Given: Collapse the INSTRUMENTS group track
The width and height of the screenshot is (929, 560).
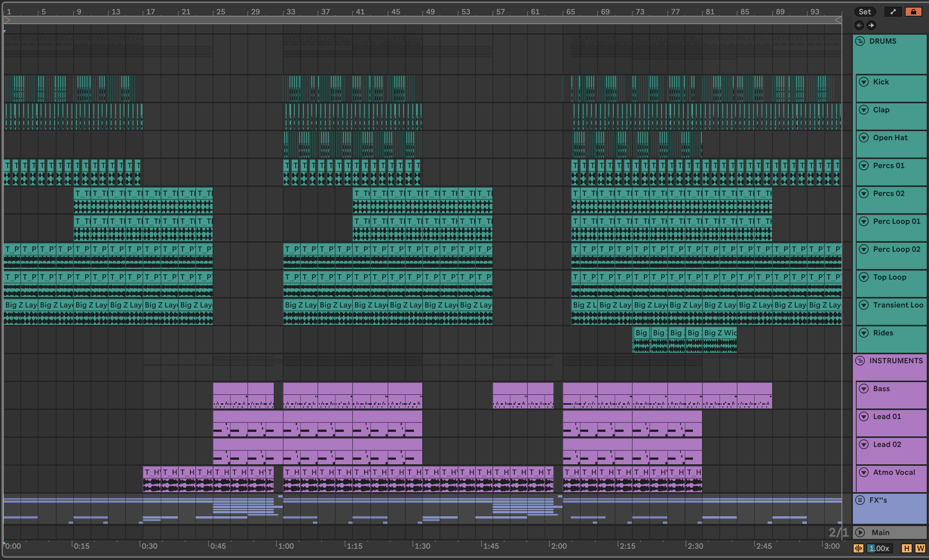Looking at the screenshot, I should (860, 361).
